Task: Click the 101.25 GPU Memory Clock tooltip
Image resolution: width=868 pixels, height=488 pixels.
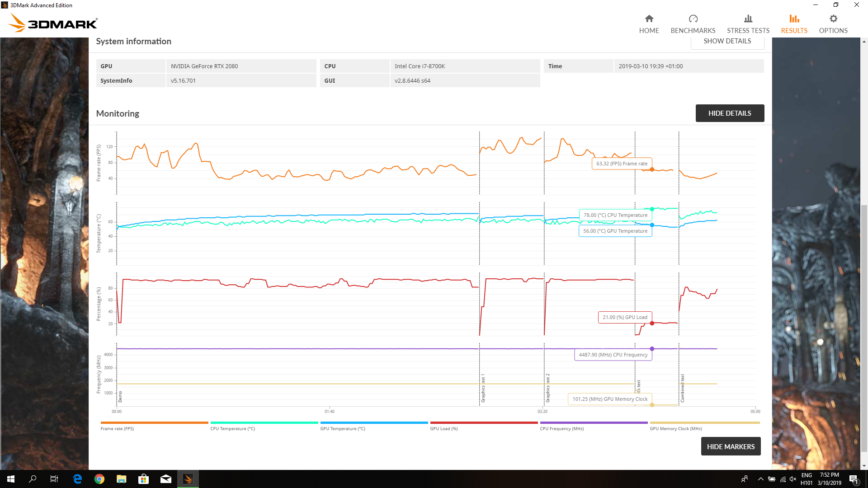Action: tap(610, 399)
